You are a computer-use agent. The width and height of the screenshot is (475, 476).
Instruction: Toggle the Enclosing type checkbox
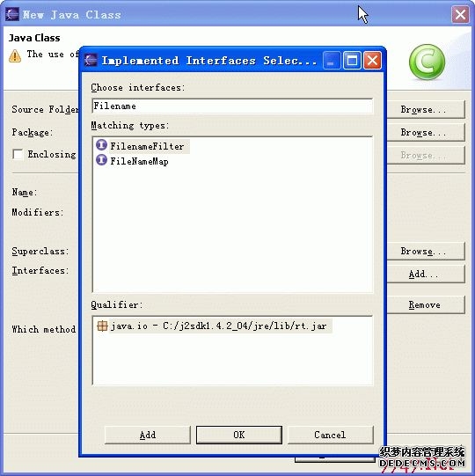click(x=18, y=154)
